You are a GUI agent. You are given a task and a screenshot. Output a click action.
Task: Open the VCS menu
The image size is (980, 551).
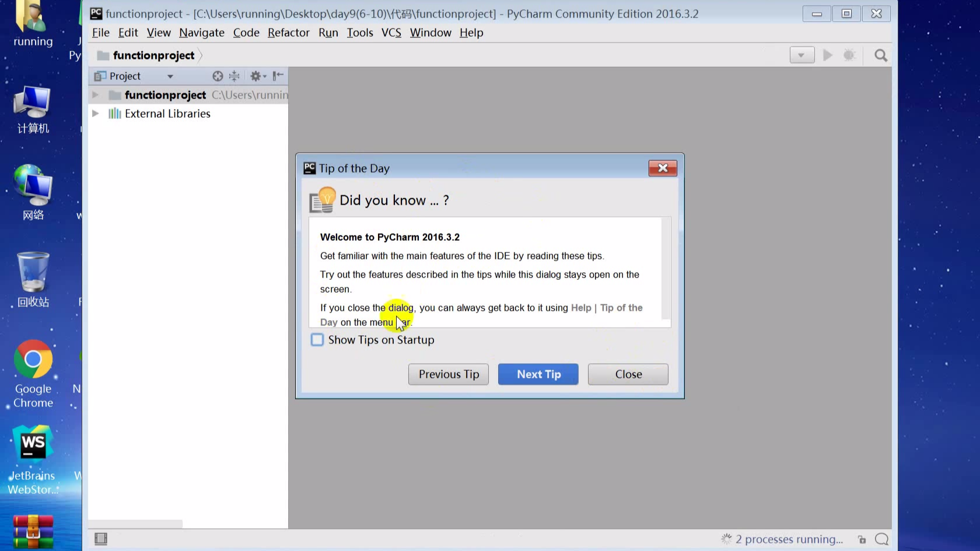tap(391, 33)
